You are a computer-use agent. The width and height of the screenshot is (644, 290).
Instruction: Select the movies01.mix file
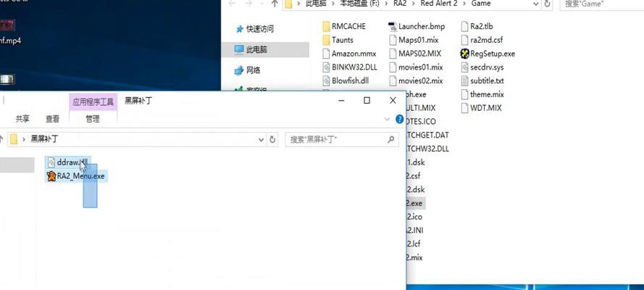416,67
